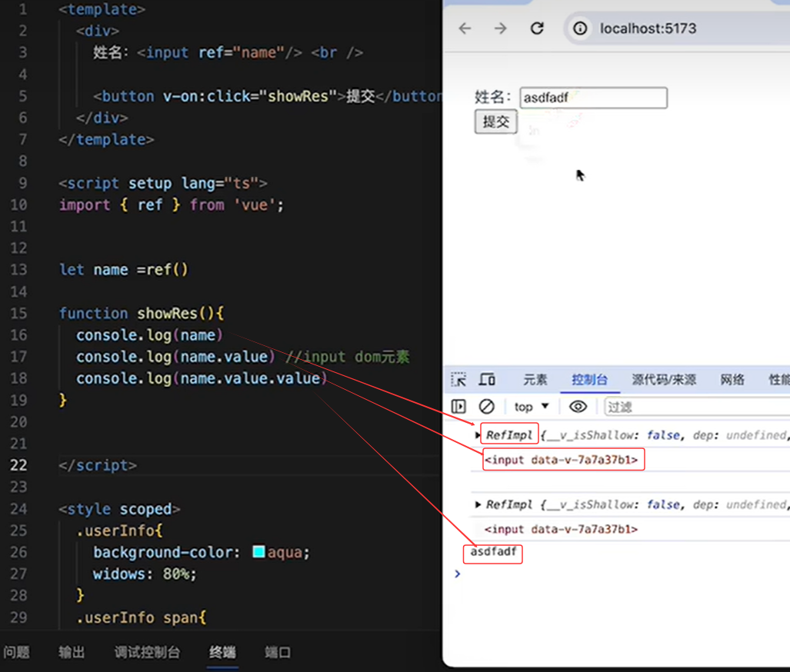Go back with the browser back arrow
The width and height of the screenshot is (790, 672).
coord(465,28)
